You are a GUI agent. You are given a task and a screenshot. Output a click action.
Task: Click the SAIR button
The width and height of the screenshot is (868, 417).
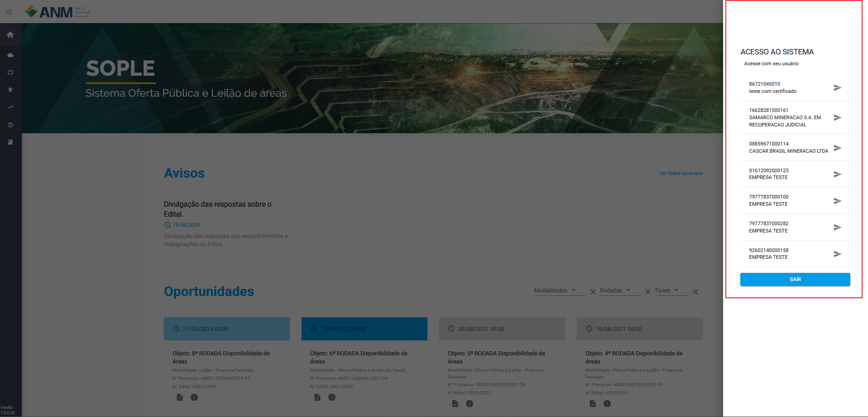[x=795, y=280]
